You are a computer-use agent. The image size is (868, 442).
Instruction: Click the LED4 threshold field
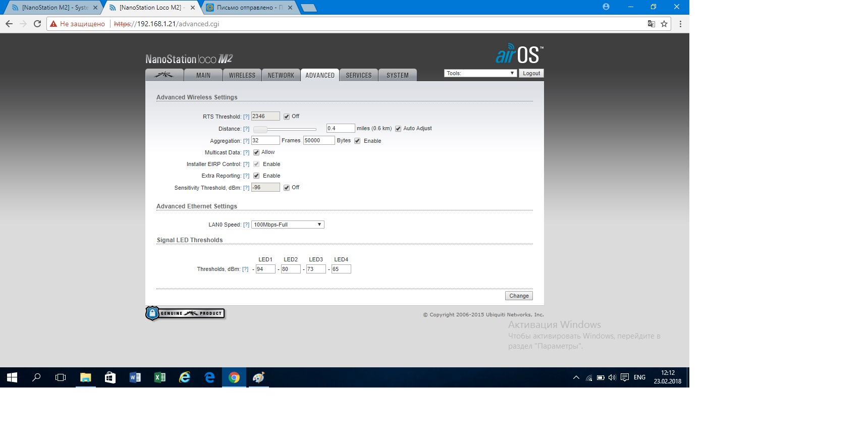click(x=341, y=269)
